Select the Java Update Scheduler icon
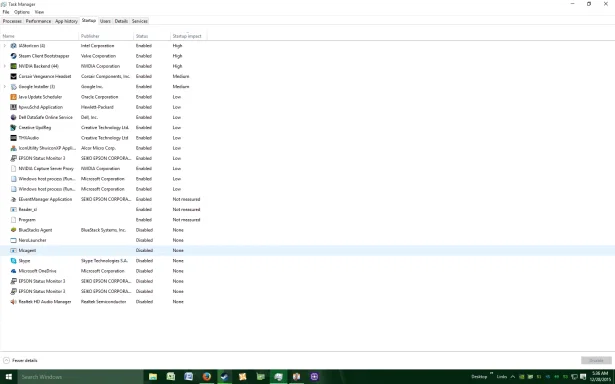This screenshot has width=615, height=384. (13, 96)
